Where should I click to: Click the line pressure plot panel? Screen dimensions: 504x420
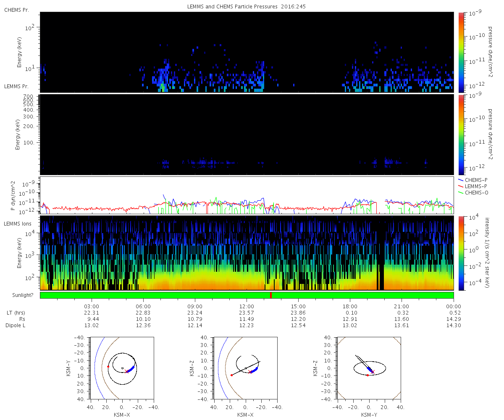point(247,195)
